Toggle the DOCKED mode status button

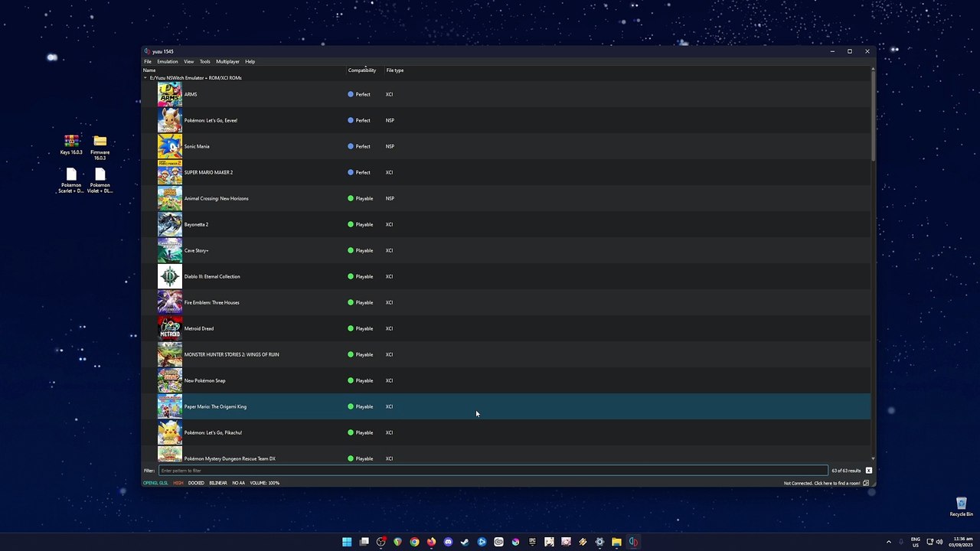[196, 483]
